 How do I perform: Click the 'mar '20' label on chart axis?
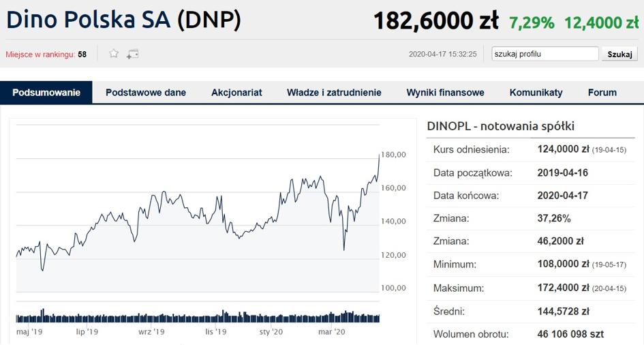[332, 332]
